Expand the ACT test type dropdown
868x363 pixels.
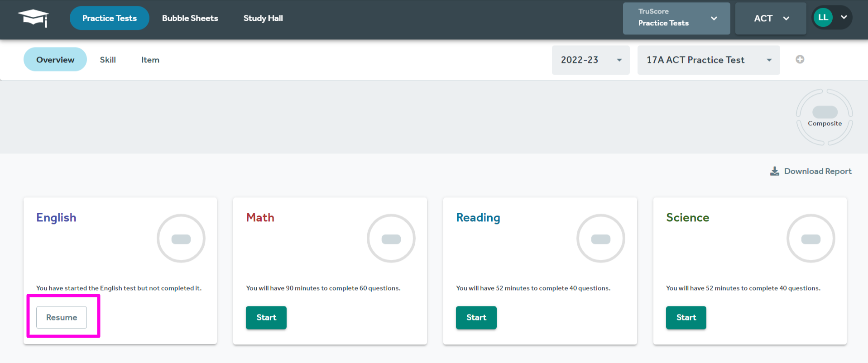[770, 18]
